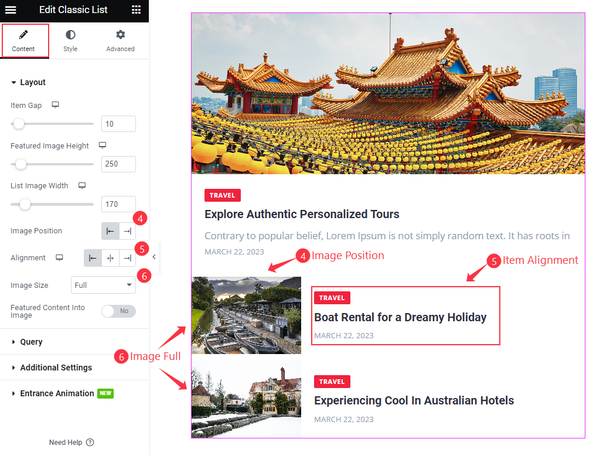Open the Image Size dropdown
Image resolution: width=600 pixels, height=455 pixels.
[x=103, y=285]
